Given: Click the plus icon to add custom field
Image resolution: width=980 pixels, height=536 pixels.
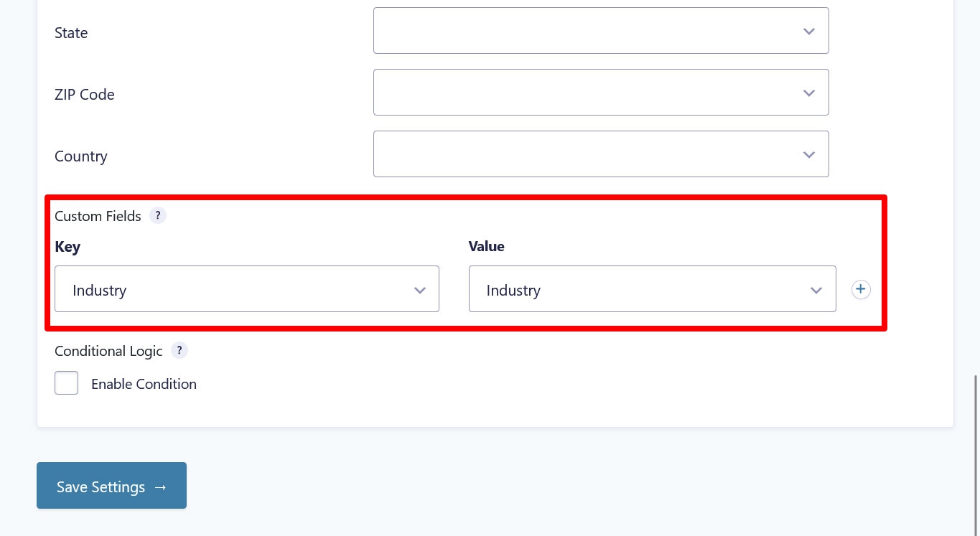Looking at the screenshot, I should pos(861,289).
